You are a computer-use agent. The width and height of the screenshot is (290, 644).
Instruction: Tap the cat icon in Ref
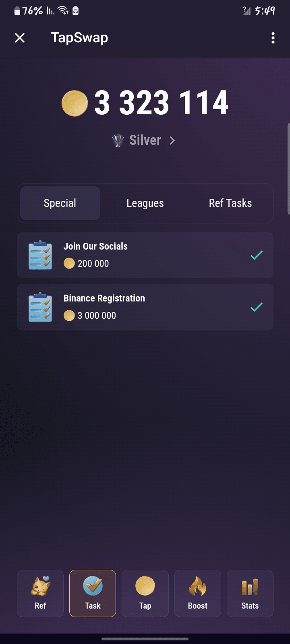[x=40, y=586]
